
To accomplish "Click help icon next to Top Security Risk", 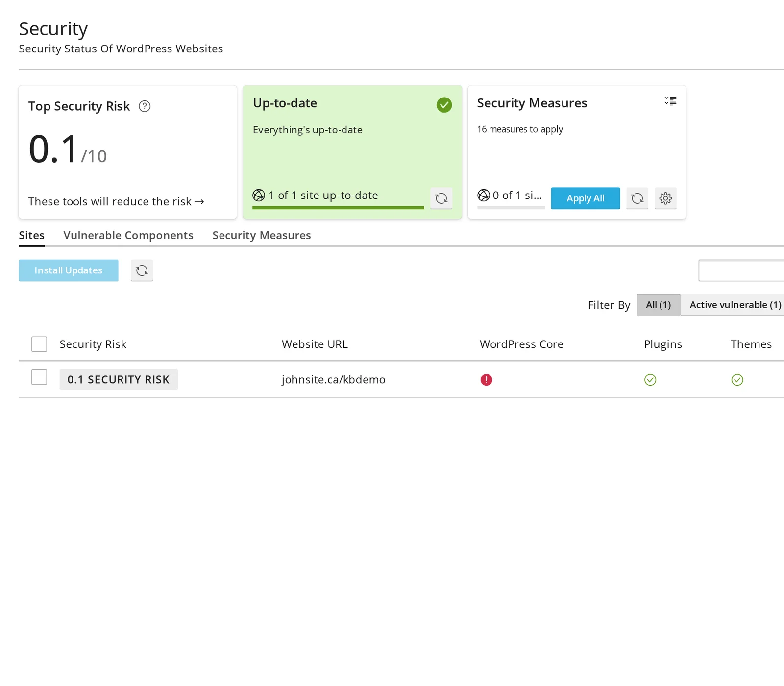I will (x=145, y=106).
